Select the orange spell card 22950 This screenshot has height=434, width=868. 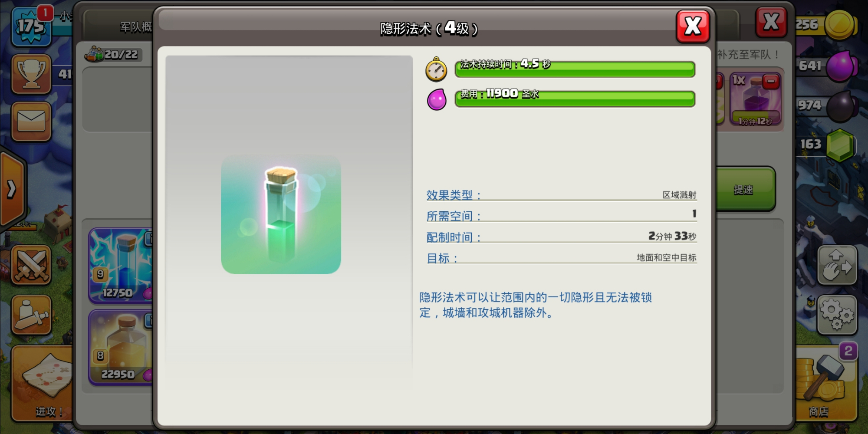[x=121, y=347]
